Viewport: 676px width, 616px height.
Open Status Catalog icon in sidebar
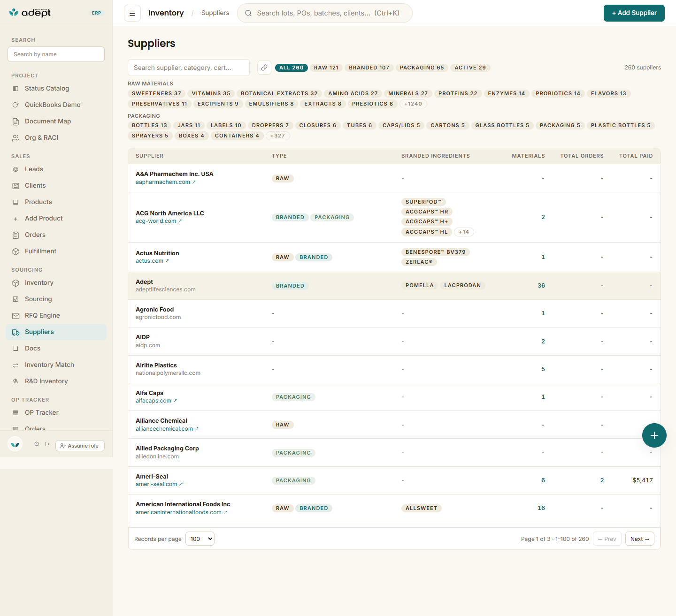15,88
